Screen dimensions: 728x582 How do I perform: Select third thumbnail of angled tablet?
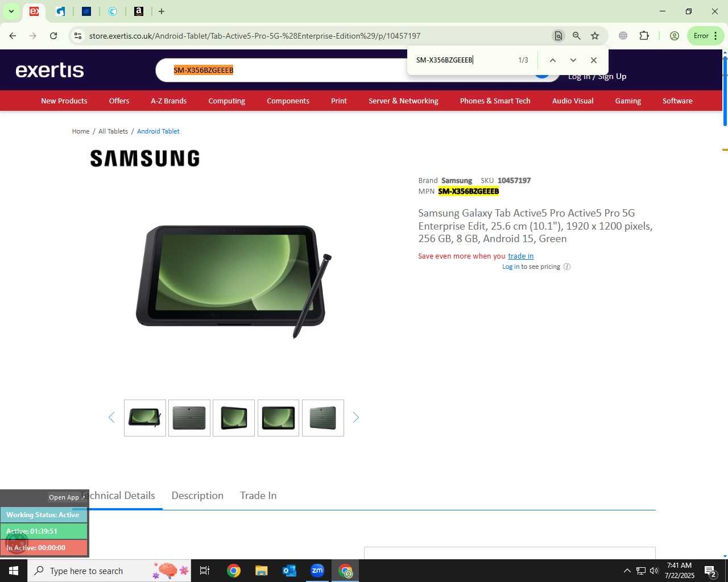(x=234, y=418)
